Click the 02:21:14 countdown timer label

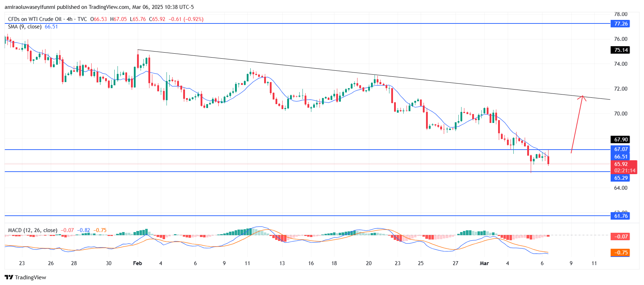pos(625,171)
